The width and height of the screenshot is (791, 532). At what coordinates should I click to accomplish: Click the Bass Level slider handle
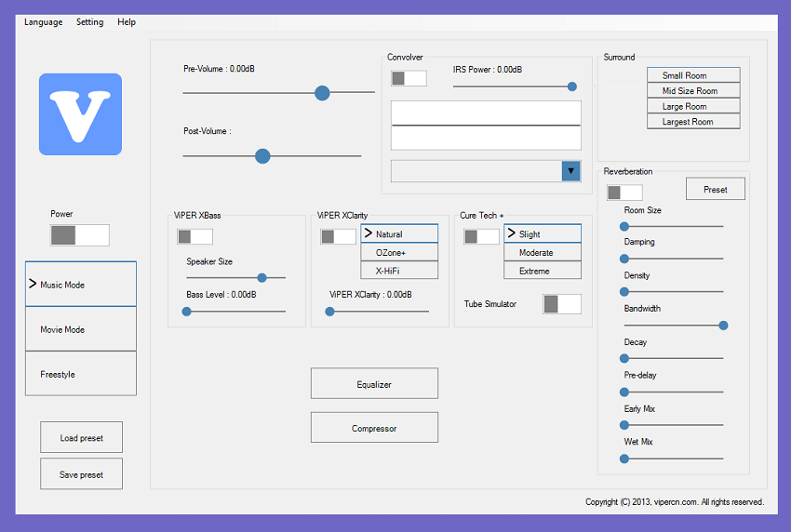[x=187, y=312]
